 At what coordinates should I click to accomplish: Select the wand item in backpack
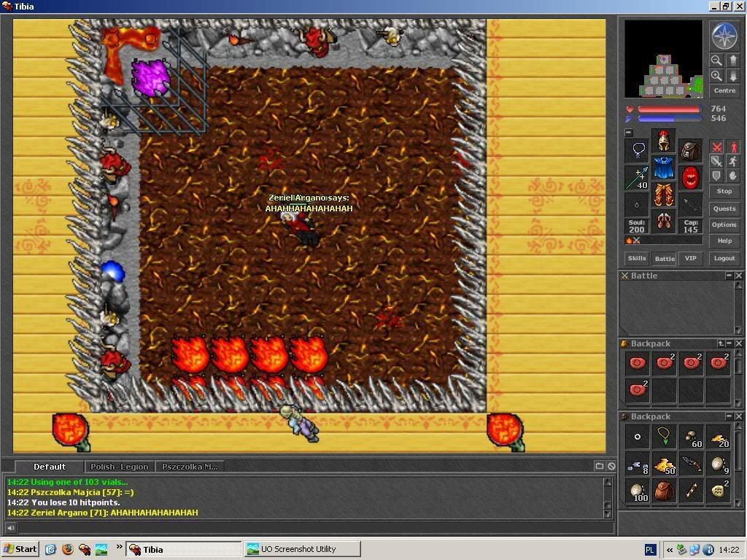[x=692, y=491]
